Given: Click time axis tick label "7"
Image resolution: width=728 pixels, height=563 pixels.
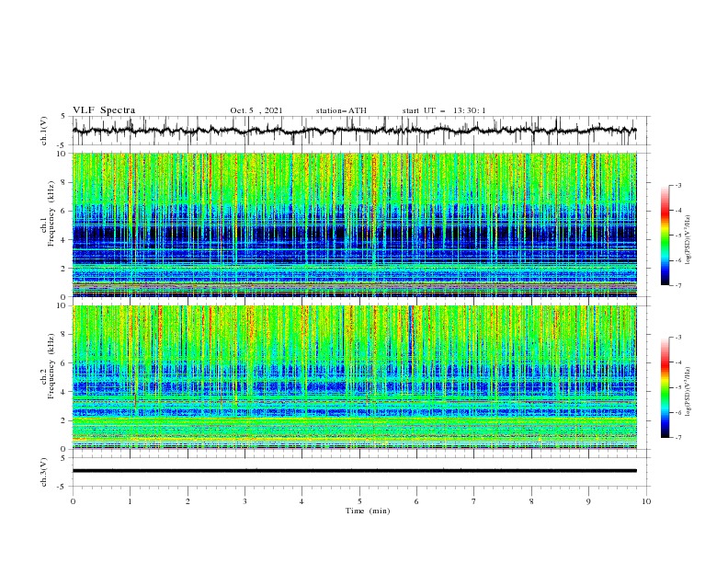Looking at the screenshot, I should coord(474,501).
